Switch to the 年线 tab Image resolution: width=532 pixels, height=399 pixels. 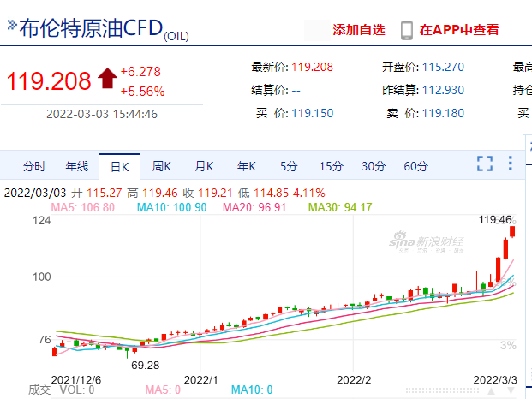[x=77, y=166]
